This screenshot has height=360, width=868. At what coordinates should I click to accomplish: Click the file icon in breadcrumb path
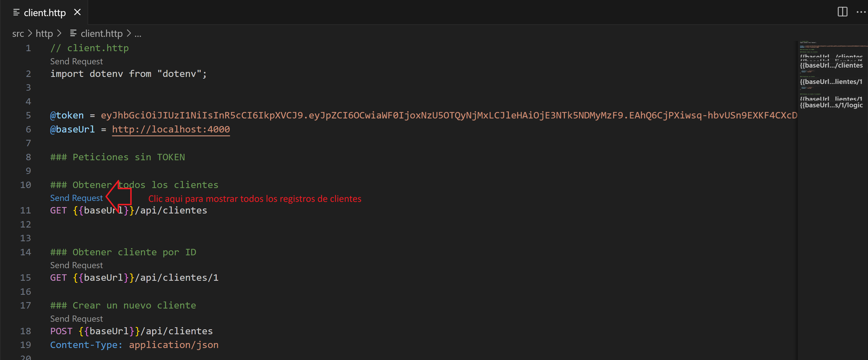pyautogui.click(x=73, y=33)
